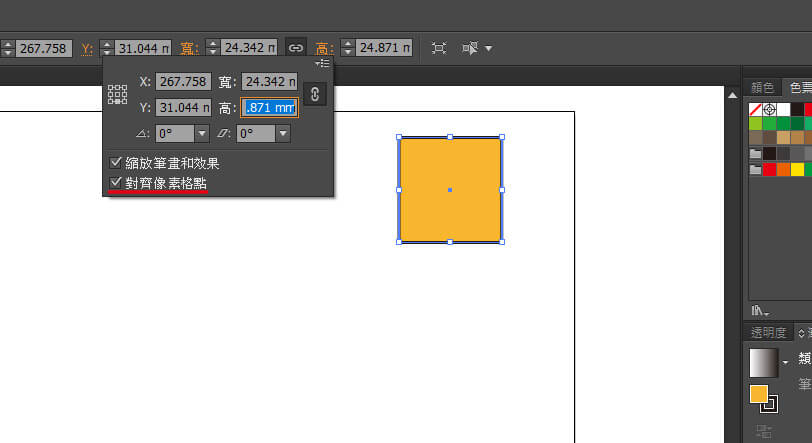
Task: Open the select similar options dropdown arrow
Action: [488, 48]
